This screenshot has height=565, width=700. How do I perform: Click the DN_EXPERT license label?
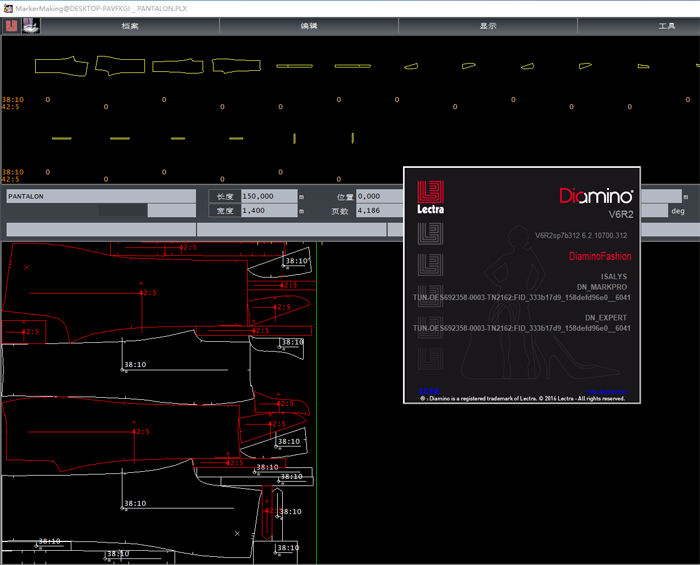pos(606,318)
